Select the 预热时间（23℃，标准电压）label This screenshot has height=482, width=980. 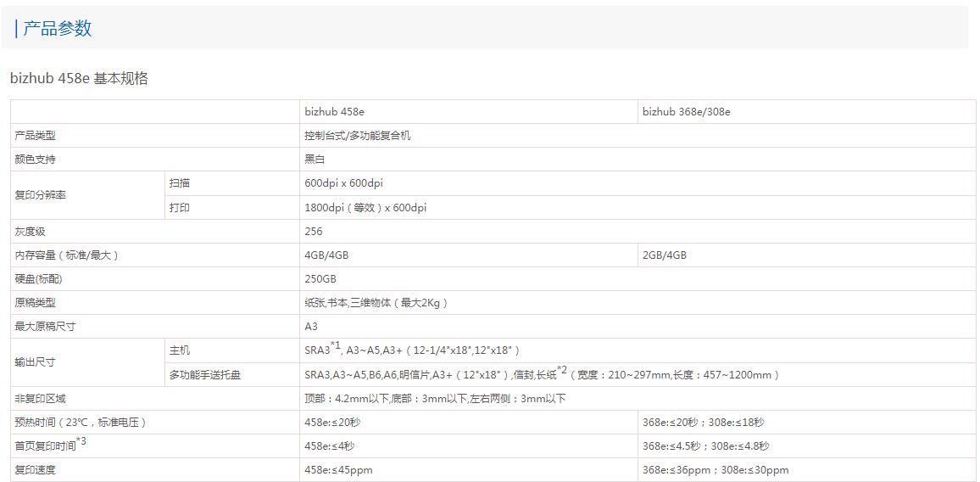pos(81,422)
